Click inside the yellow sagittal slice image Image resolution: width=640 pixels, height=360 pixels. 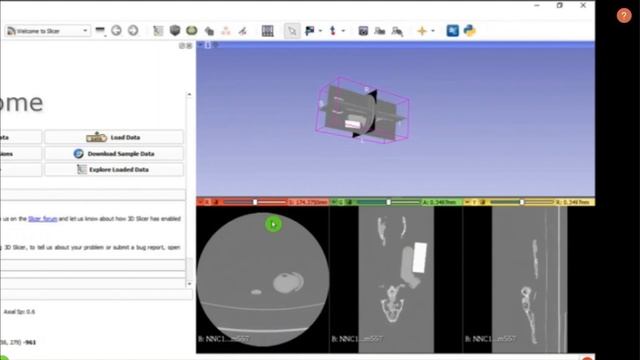pos(529,280)
